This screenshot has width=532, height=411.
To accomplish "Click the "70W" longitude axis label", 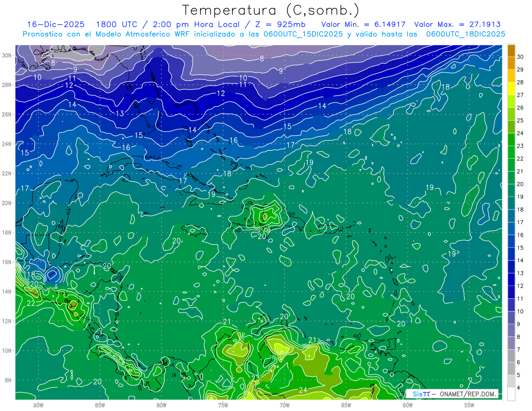I will tap(285, 405).
